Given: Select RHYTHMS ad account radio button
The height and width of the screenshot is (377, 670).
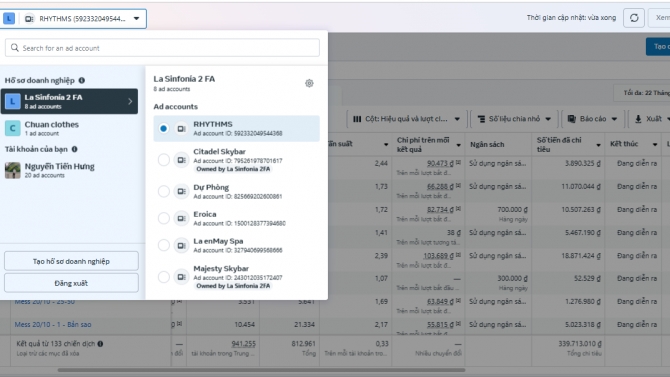Looking at the screenshot, I should [x=163, y=128].
